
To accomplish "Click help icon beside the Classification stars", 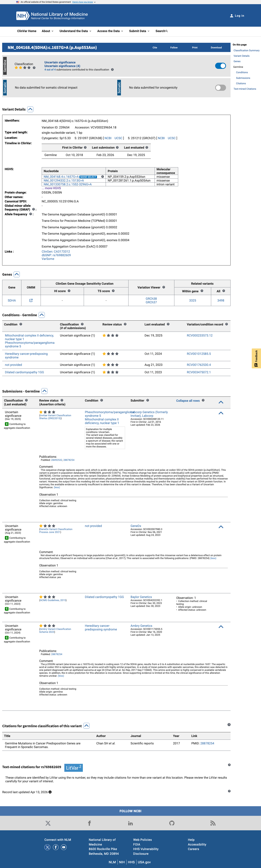I will click(x=34, y=68).
